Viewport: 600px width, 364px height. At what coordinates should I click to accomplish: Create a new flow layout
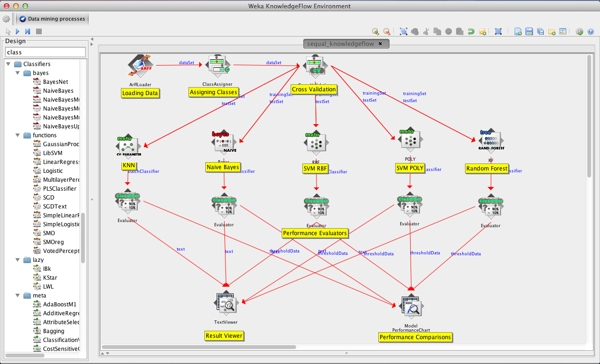[518, 31]
